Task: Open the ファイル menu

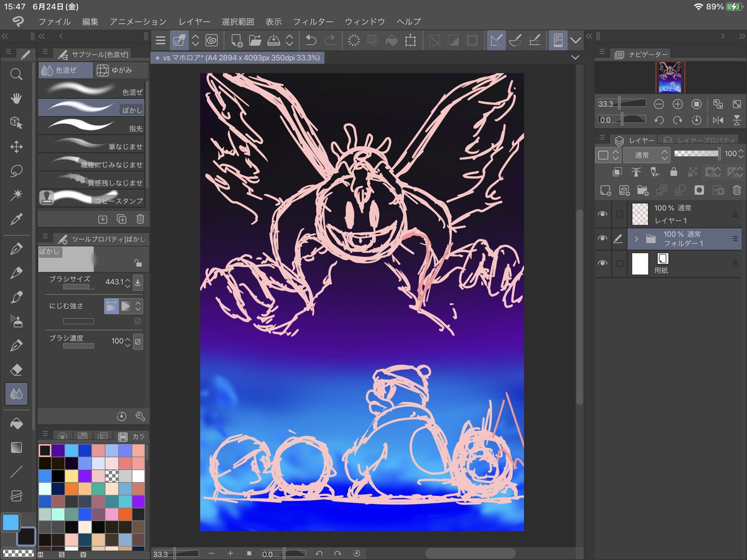Action: point(55,21)
